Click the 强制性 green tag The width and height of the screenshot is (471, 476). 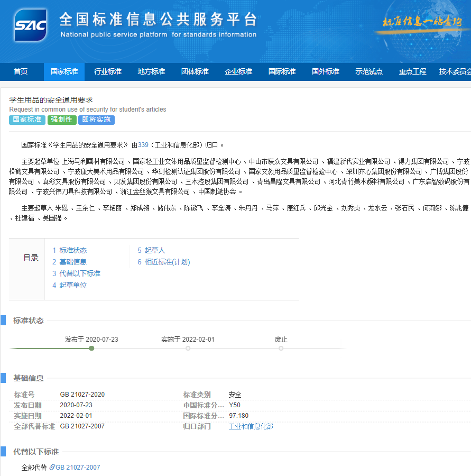[x=62, y=120]
